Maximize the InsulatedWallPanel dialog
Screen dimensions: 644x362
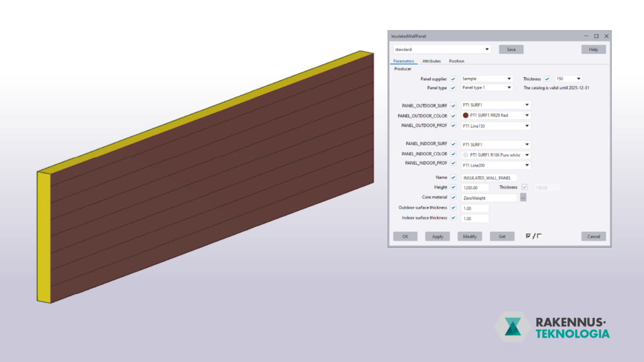[596, 36]
